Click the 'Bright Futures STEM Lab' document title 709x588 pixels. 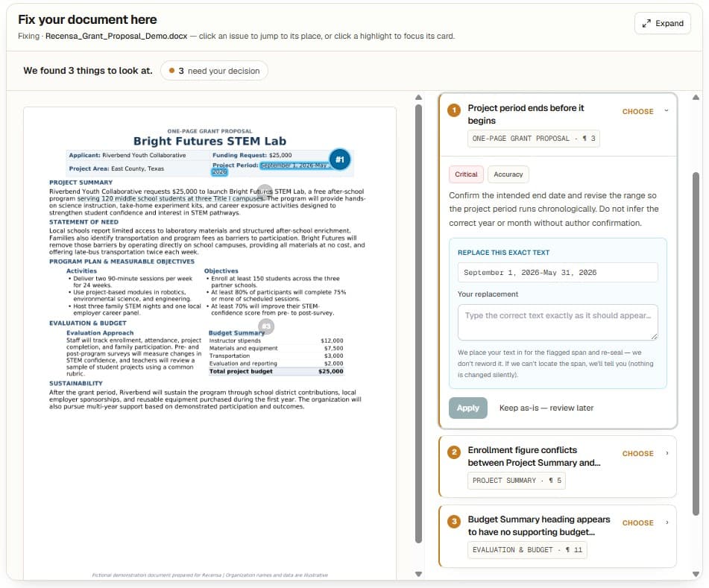[x=209, y=141]
